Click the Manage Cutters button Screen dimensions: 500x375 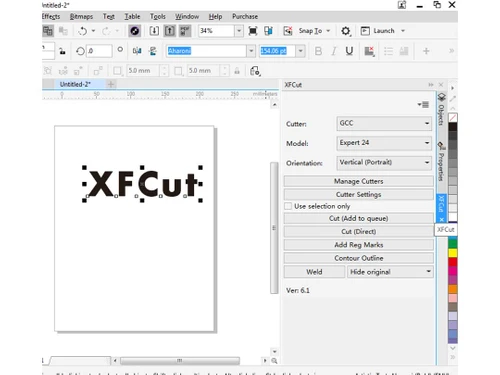click(x=358, y=181)
